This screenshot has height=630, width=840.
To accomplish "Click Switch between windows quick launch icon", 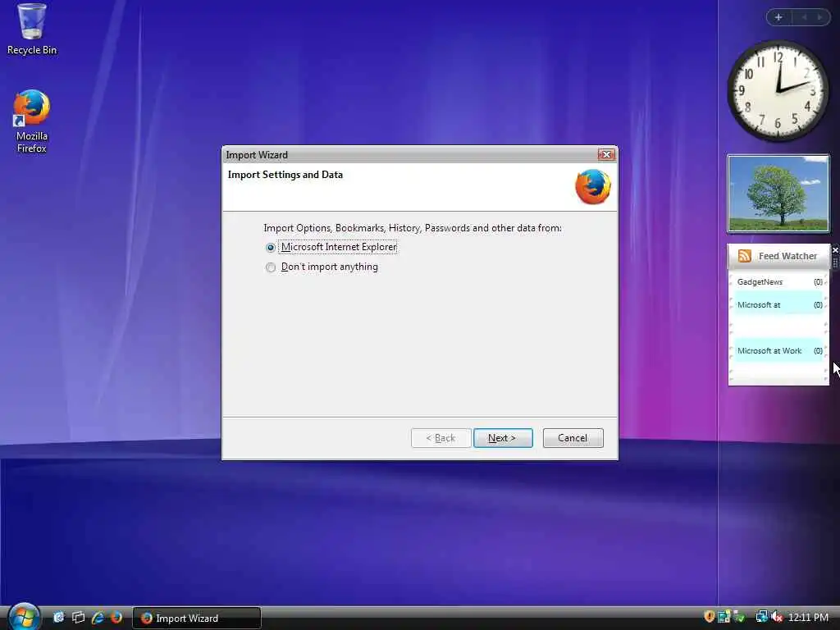I will pyautogui.click(x=78, y=618).
